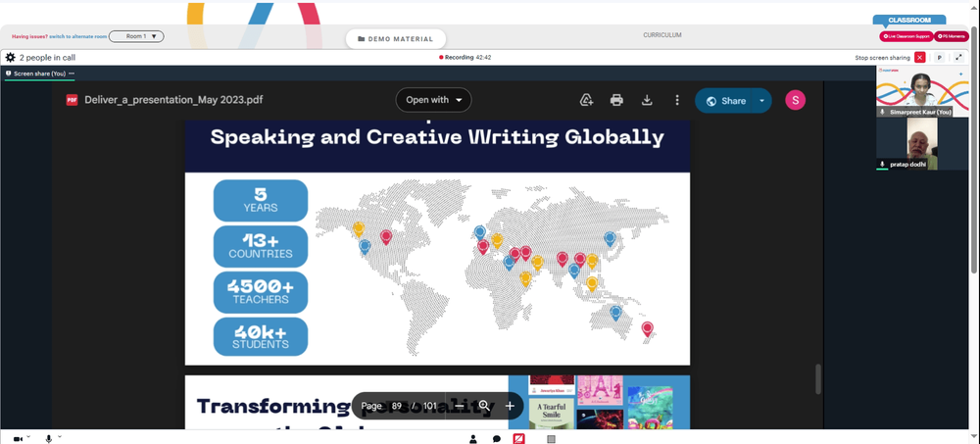980x444 pixels.
Task: Click pratap dodhi's microphone indicator
Action: 883,164
